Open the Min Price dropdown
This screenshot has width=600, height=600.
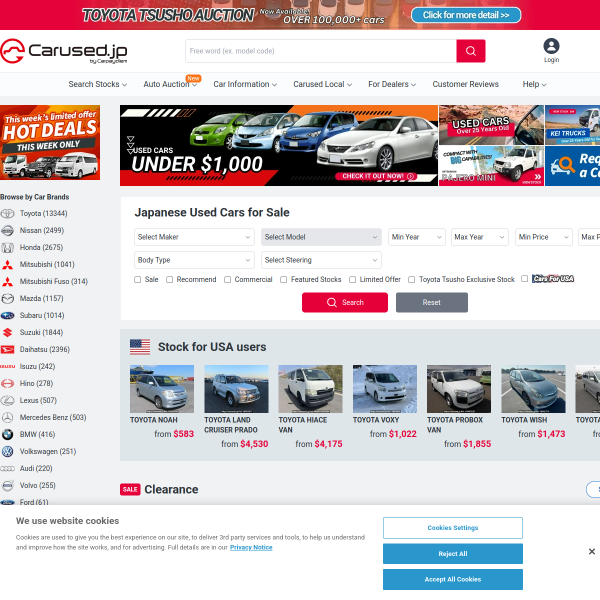(544, 237)
